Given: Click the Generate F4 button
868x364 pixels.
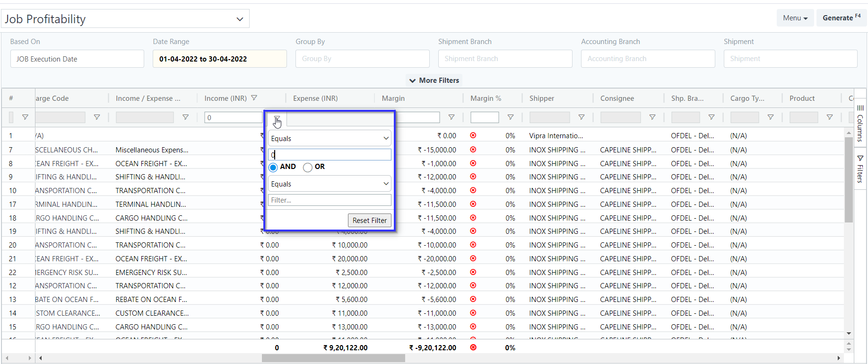Looking at the screenshot, I should point(842,18).
